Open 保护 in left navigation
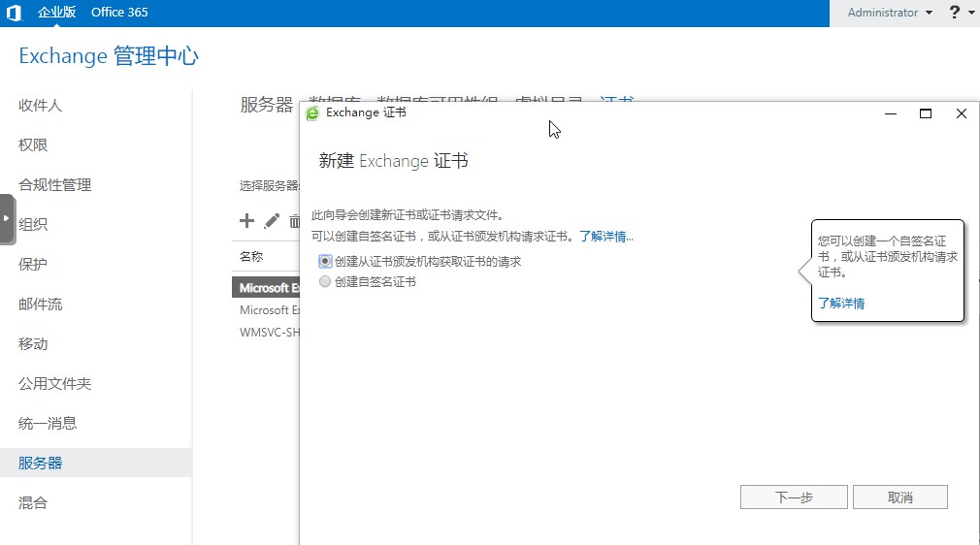The image size is (980, 545). point(33,265)
